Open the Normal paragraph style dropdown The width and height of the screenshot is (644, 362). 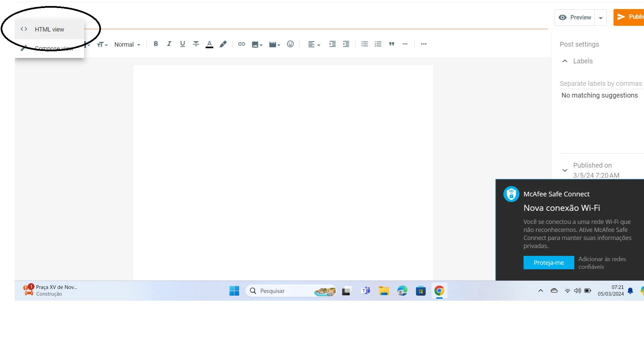coord(127,45)
